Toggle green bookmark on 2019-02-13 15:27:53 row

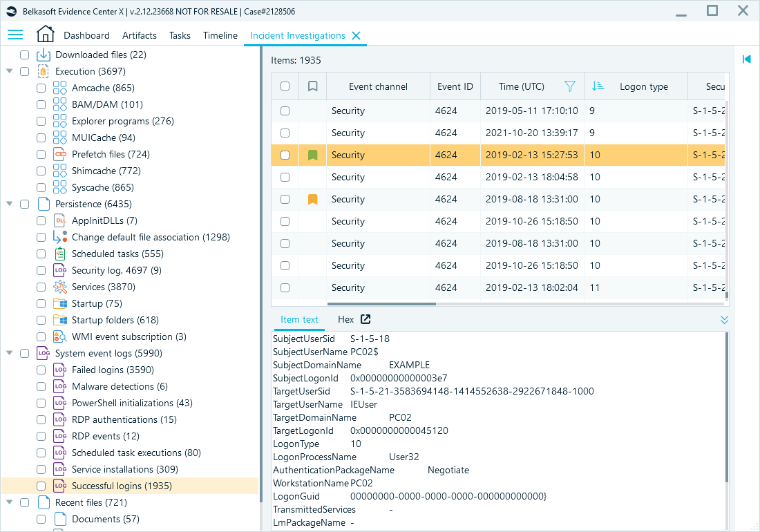(x=312, y=155)
